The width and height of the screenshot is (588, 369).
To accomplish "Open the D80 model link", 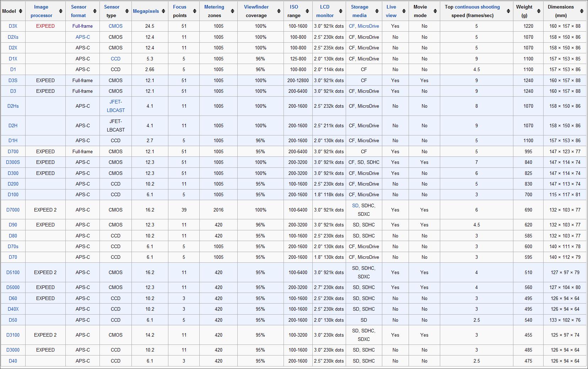I will pos(13,236).
